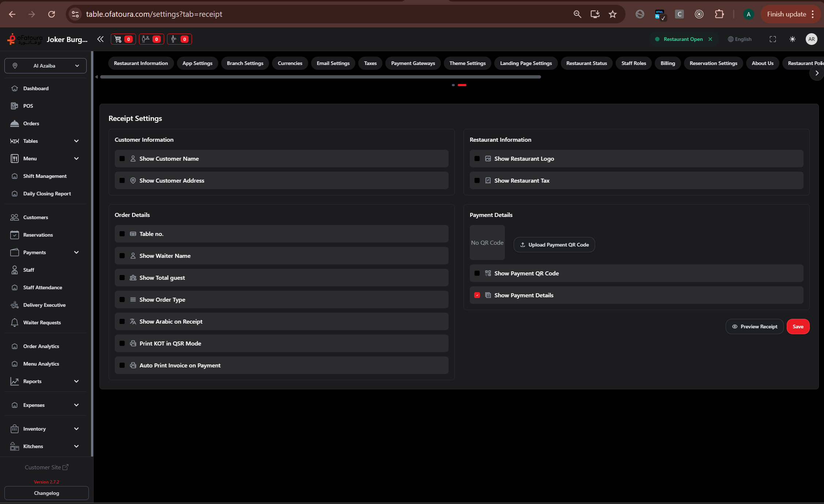The width and height of the screenshot is (824, 504).
Task: Open the Theme Settings tab
Action: 467,63
